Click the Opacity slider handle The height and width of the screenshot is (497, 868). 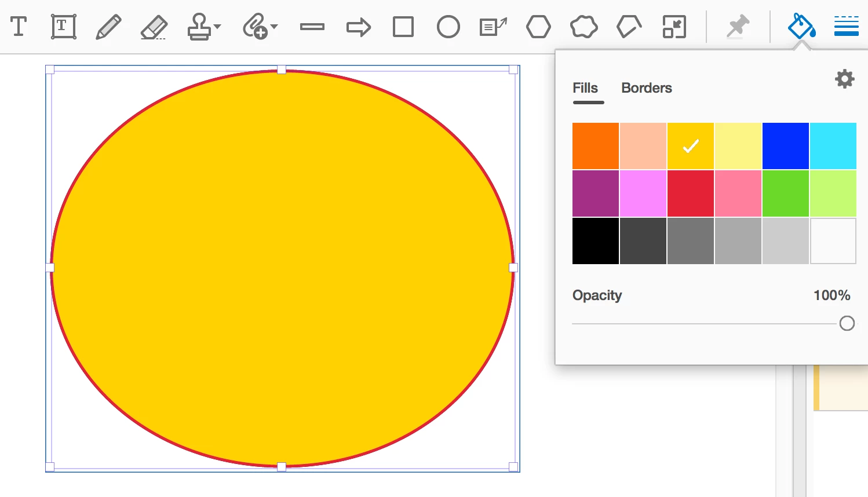847,323
